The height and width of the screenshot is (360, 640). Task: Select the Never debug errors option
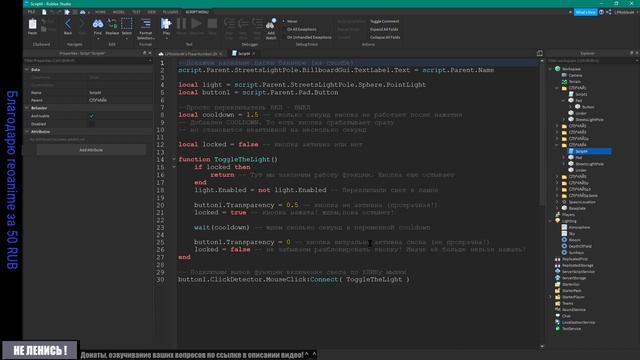coord(292,21)
